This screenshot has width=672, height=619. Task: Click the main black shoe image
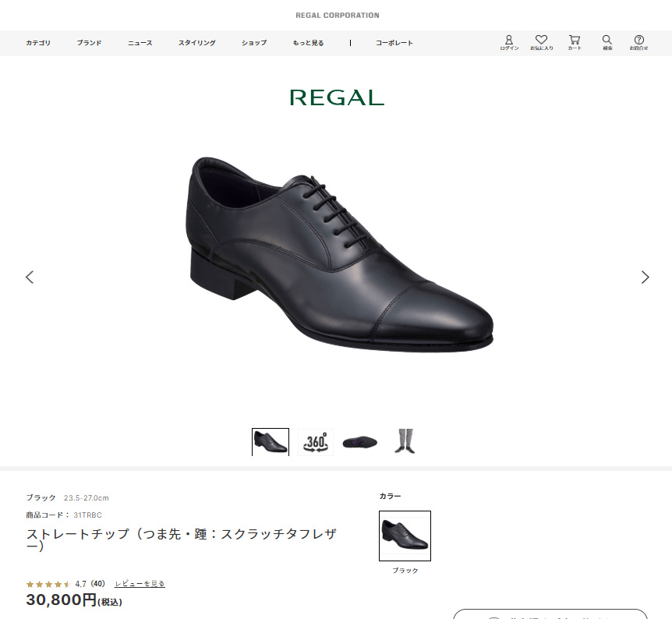point(340,255)
